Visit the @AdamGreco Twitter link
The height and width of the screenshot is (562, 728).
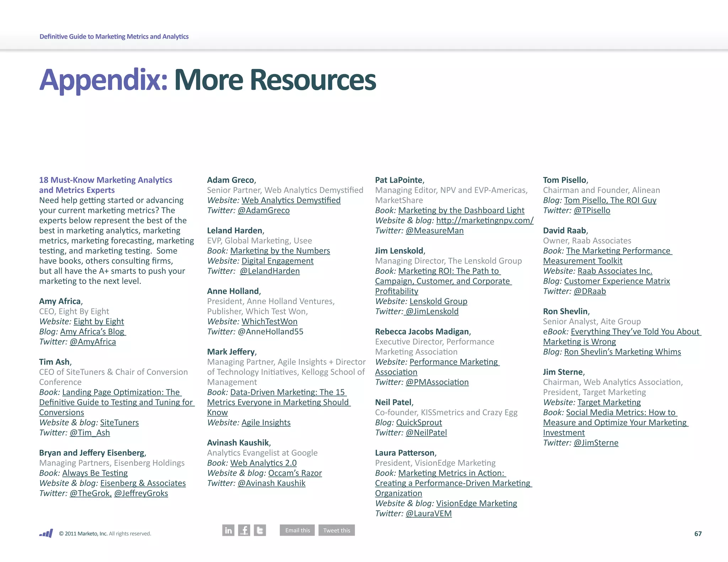pyautogui.click(x=264, y=210)
